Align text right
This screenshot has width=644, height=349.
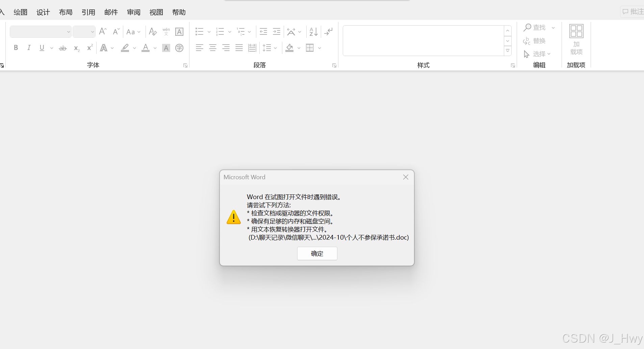tap(226, 48)
